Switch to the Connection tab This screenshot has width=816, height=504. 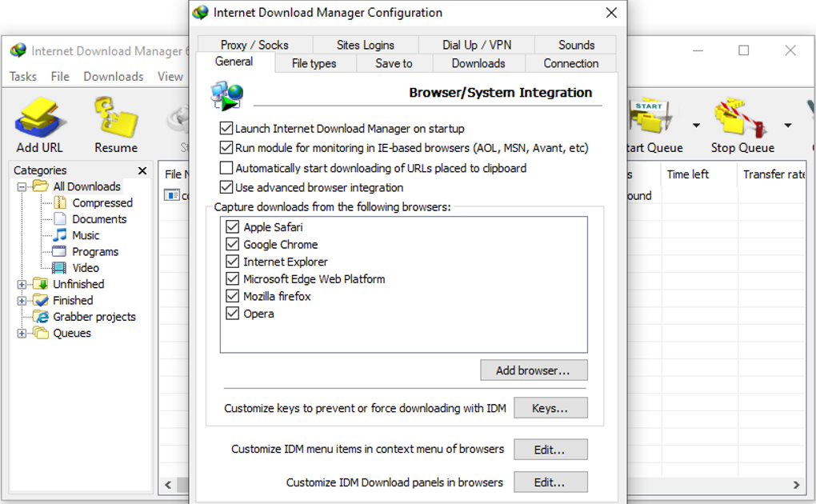click(x=571, y=63)
